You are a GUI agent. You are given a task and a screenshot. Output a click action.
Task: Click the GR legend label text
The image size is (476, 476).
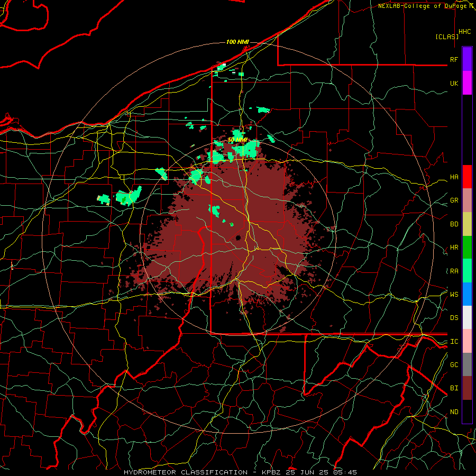tap(454, 200)
